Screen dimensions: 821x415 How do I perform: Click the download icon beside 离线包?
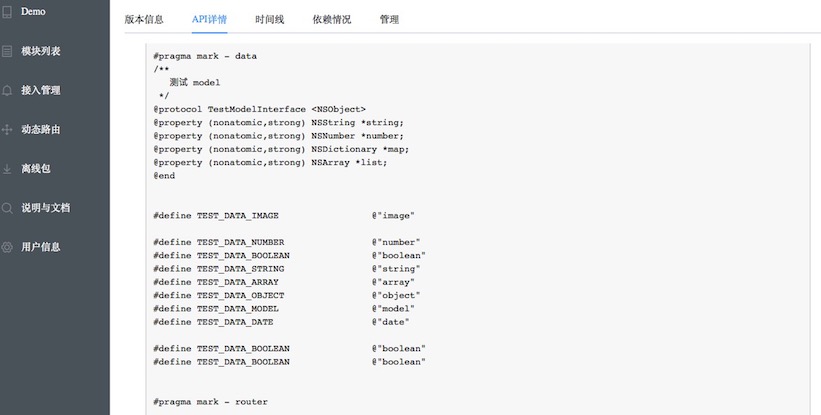click(x=7, y=169)
